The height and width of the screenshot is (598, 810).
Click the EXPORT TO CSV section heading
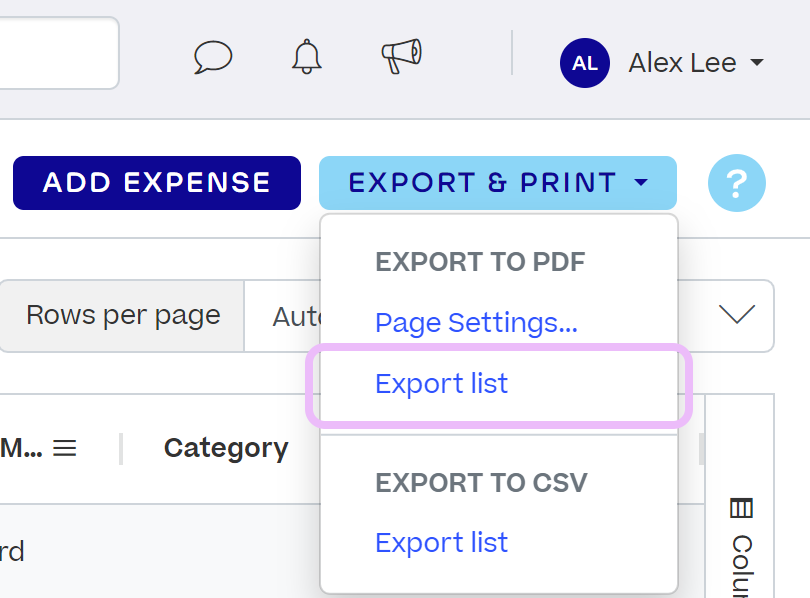(x=481, y=483)
